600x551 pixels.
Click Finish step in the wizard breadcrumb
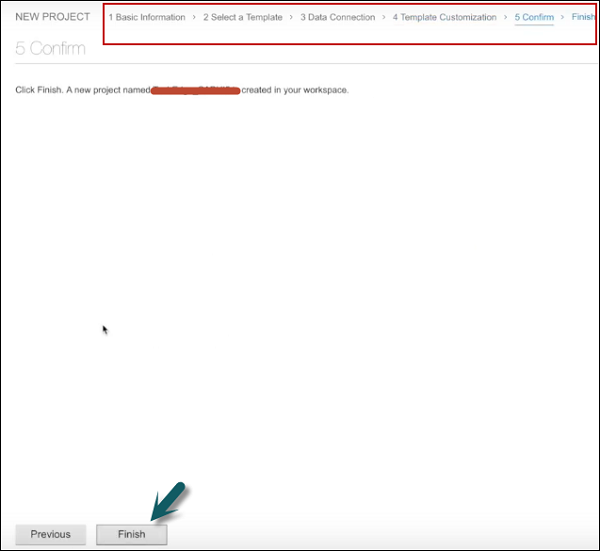click(583, 17)
